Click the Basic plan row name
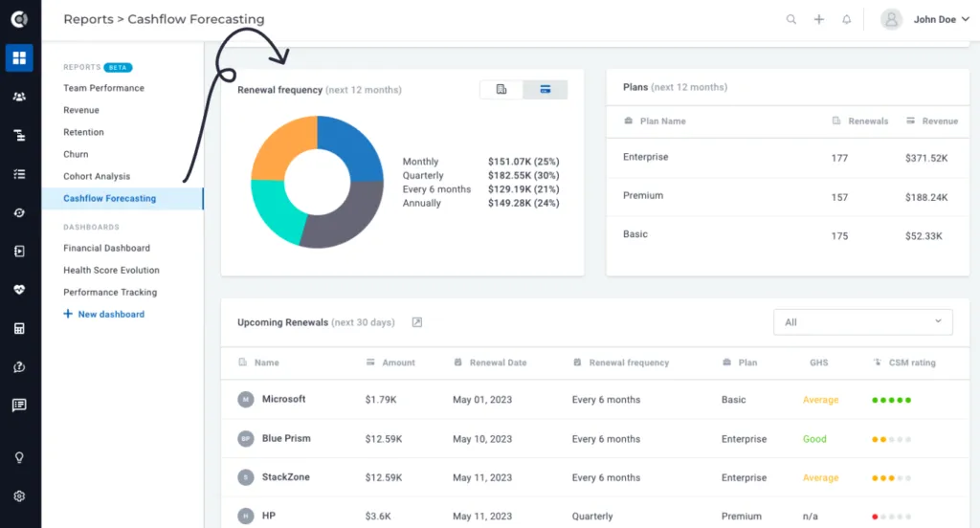 pos(635,234)
